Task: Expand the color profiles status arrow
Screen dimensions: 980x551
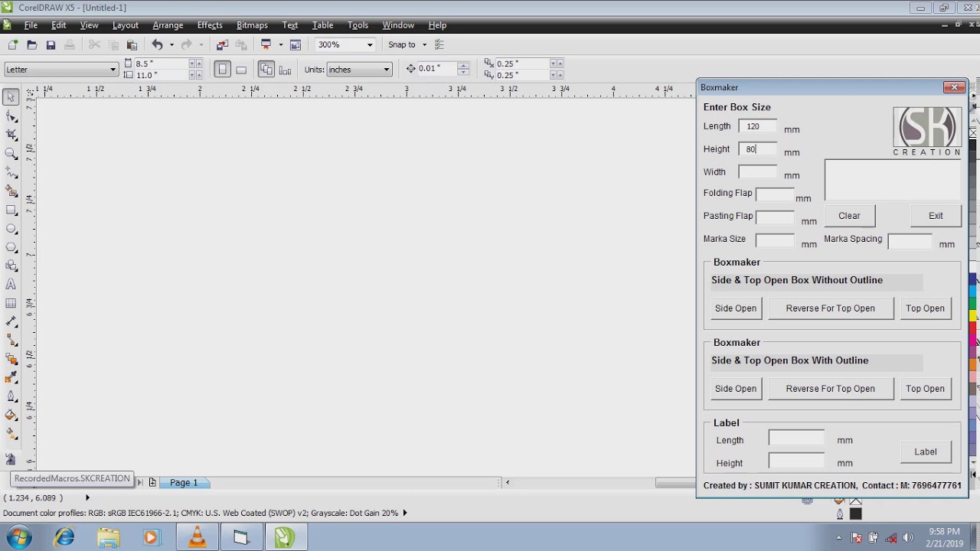Action: [405, 513]
